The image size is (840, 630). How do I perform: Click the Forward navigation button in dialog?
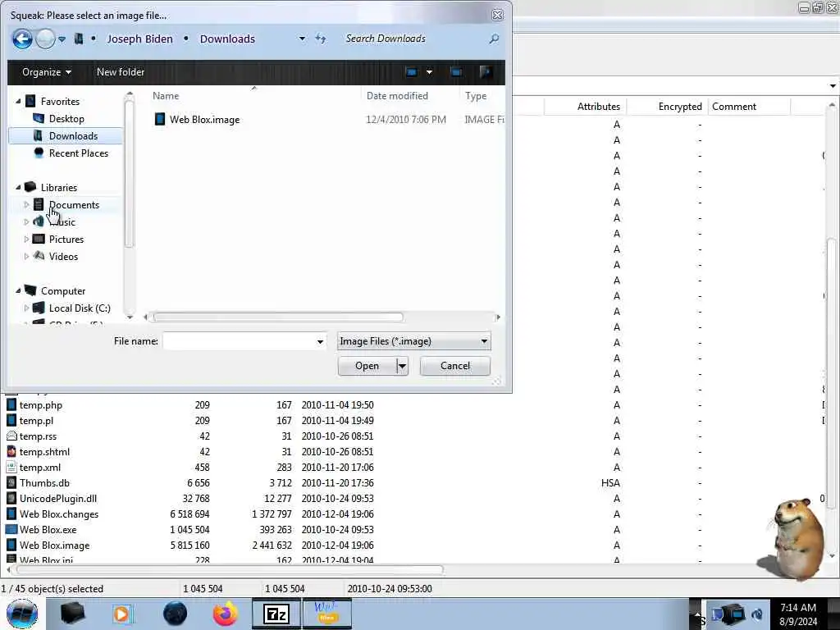(x=46, y=39)
